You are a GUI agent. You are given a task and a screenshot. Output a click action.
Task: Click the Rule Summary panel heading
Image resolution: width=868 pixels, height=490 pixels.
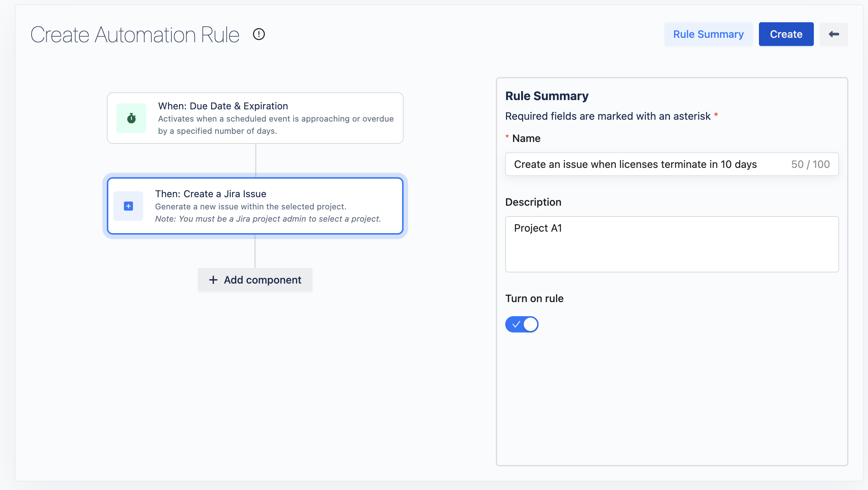(x=547, y=96)
